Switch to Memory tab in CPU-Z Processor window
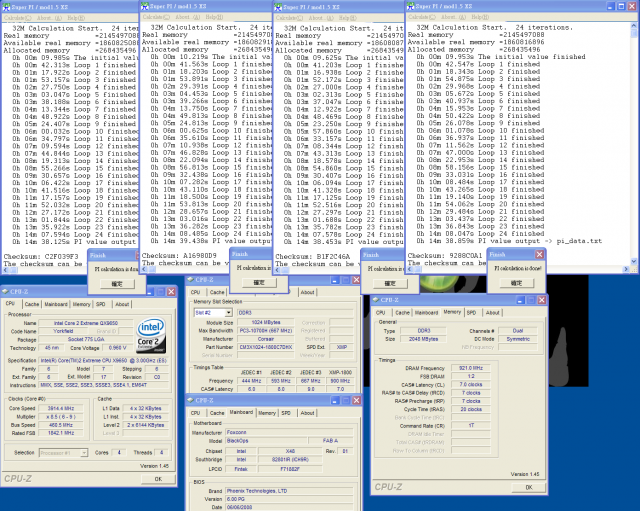This screenshot has width=640, height=511. (82, 304)
